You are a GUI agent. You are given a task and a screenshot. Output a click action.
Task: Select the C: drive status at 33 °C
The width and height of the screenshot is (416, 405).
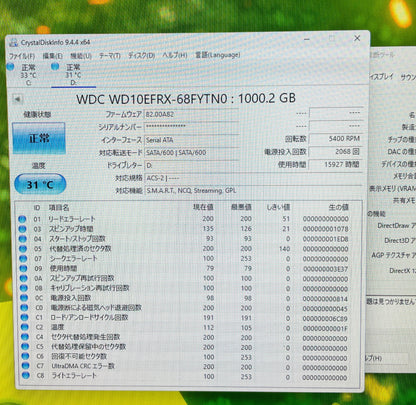coord(28,75)
